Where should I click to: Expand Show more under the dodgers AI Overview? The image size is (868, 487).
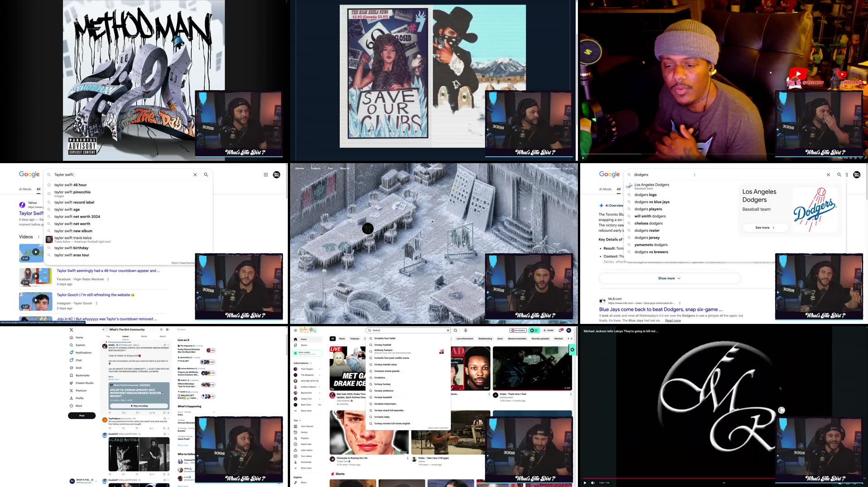[669, 278]
